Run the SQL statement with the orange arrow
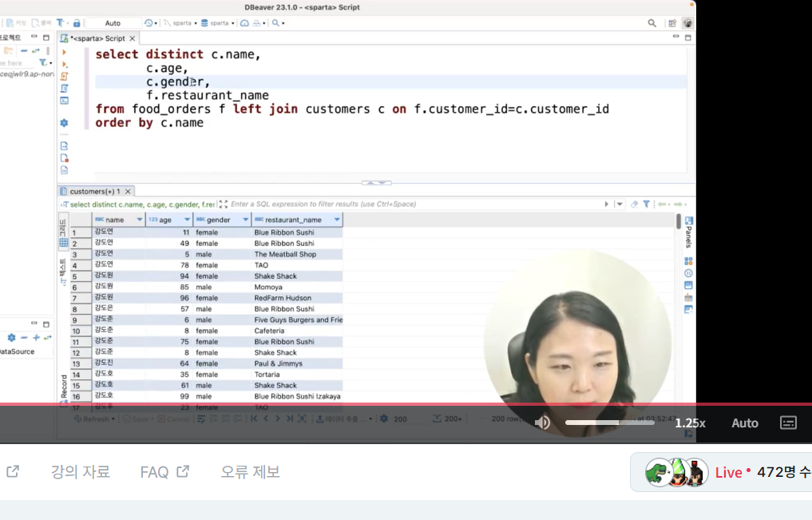This screenshot has width=812, height=520. (x=64, y=52)
